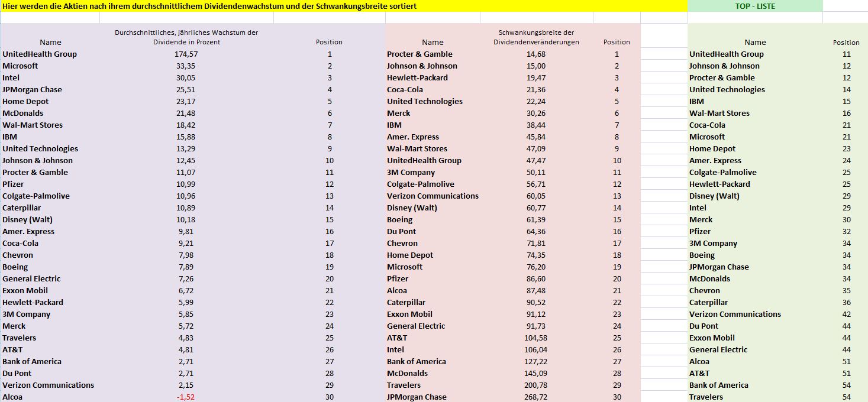Select the highest Schwankungsbreite value 268,72
Viewport: 868px width, 402px height.
click(x=536, y=397)
